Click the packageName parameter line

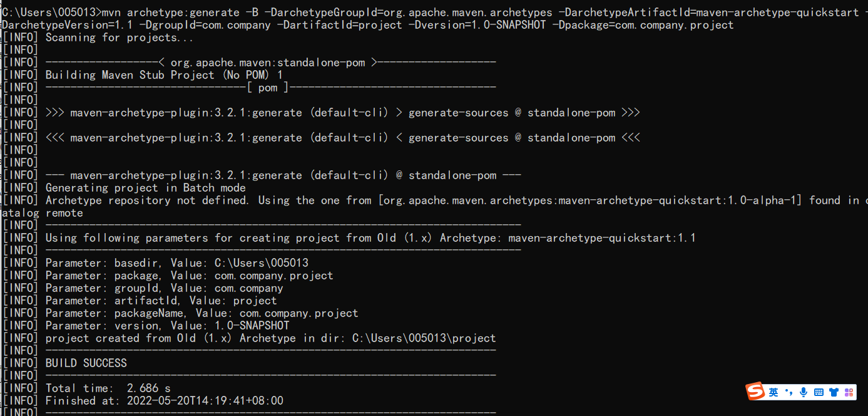(202, 313)
